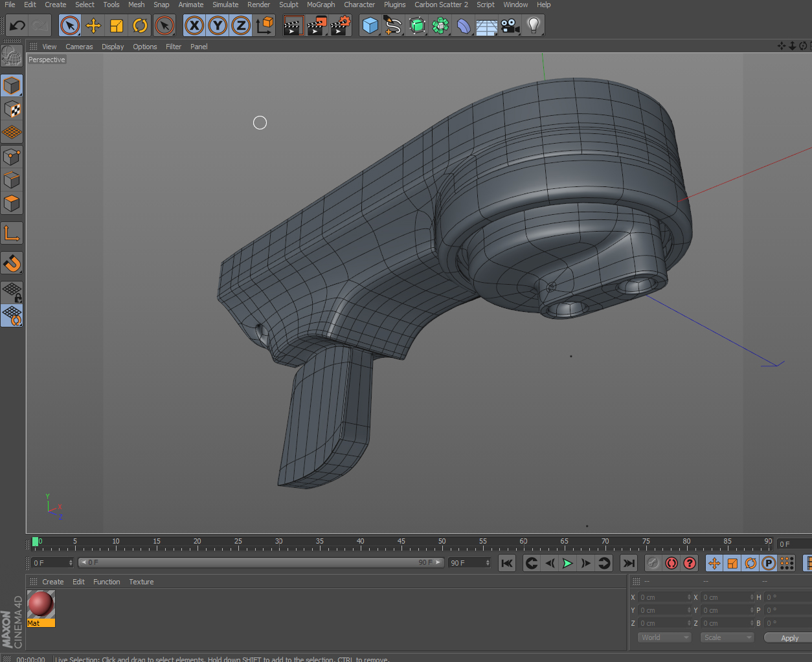Select the Move tool
812x662 pixels.
93,26
